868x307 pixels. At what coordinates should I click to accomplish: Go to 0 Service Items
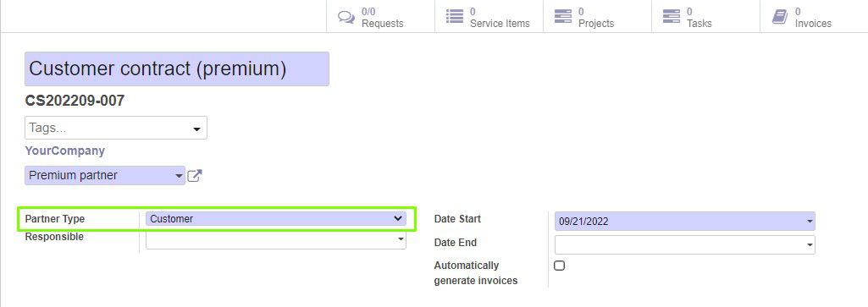489,17
